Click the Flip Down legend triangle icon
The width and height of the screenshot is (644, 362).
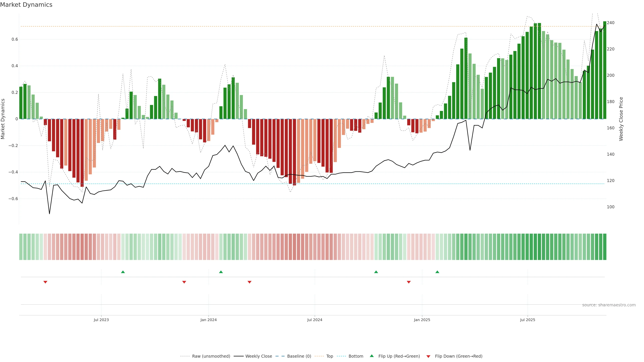(x=428, y=356)
